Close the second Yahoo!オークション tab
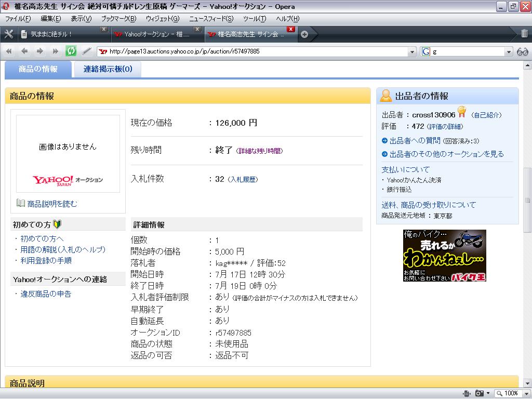The image size is (532, 399). 197,29
